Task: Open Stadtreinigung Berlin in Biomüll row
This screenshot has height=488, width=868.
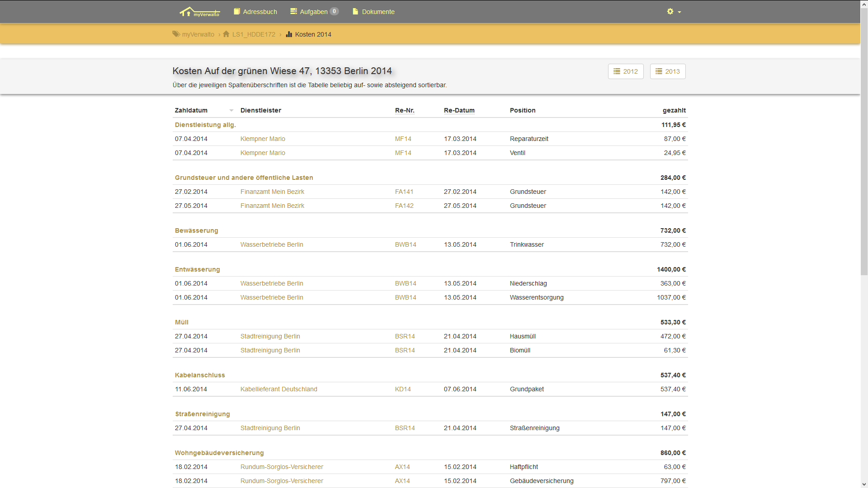Action: 270,350
